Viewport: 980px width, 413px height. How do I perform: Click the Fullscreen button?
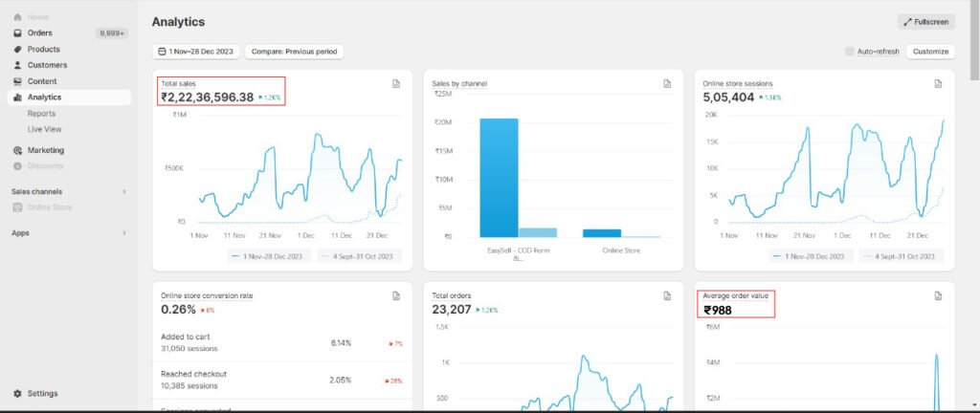pyautogui.click(x=926, y=21)
